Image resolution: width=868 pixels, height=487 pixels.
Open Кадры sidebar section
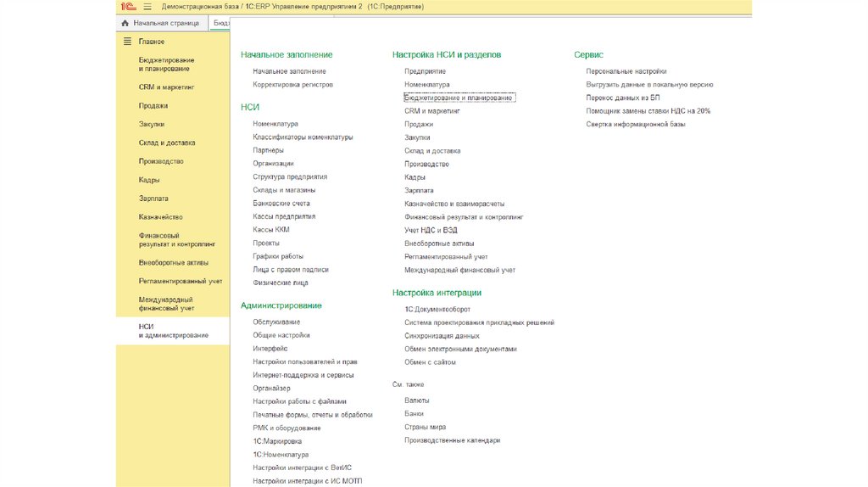(x=149, y=180)
